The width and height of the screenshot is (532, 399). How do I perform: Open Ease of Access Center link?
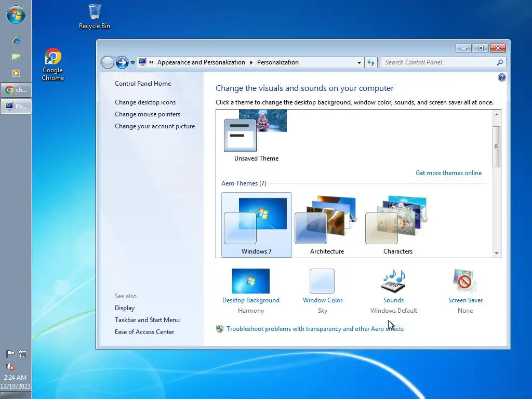point(144,332)
